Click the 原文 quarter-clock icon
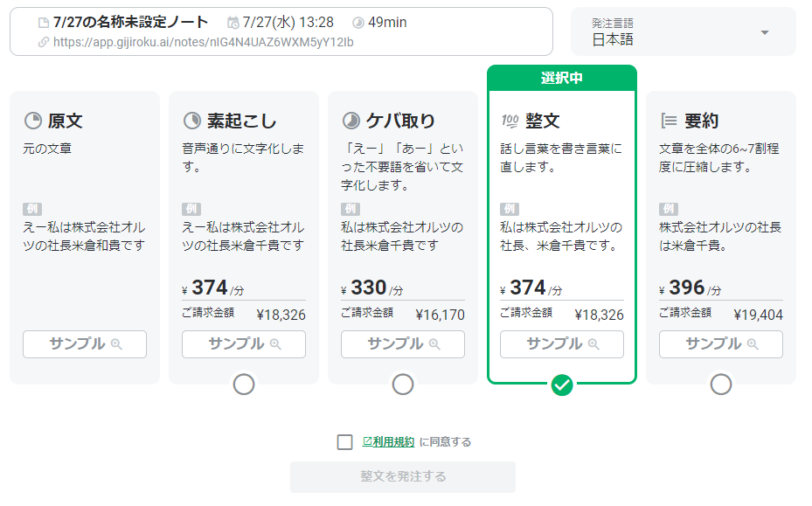Screen dimensions: 812x506 point(33,121)
